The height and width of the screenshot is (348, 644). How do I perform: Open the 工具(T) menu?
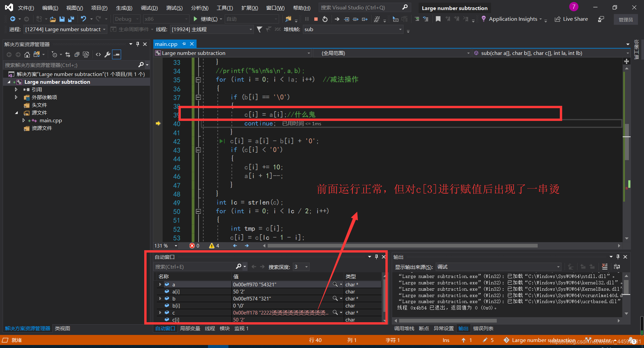point(225,8)
